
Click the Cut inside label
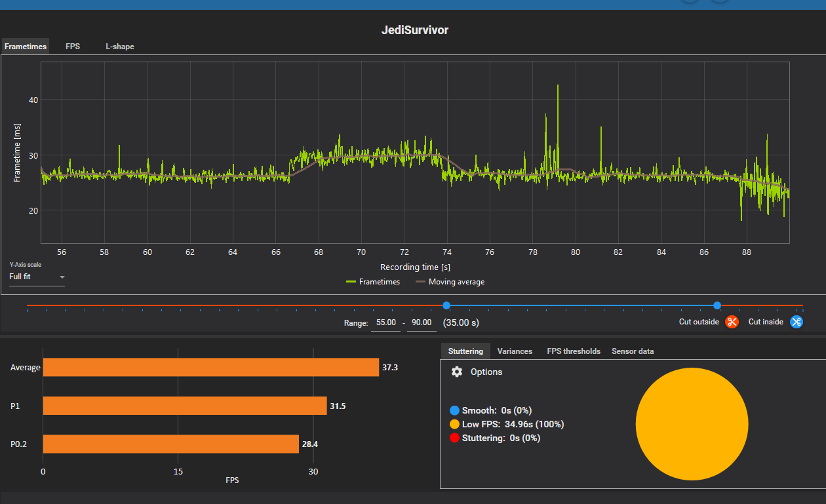pos(766,322)
